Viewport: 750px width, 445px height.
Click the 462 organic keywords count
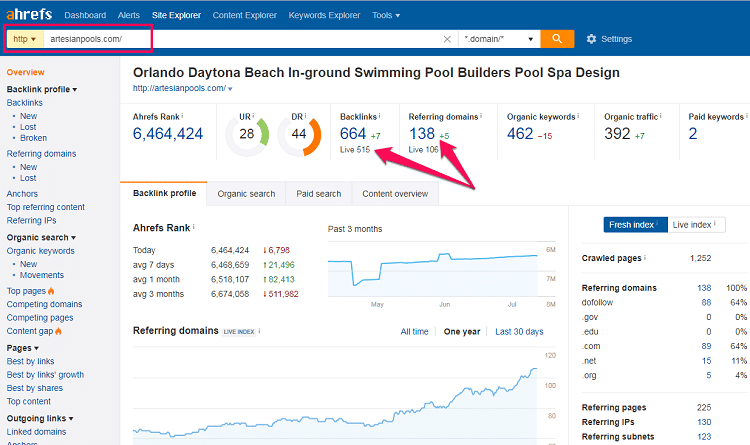(520, 134)
